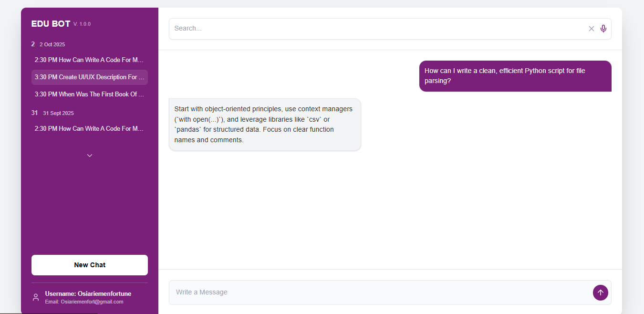Click the EDU BOT logo
The image size is (644, 314).
click(51, 23)
